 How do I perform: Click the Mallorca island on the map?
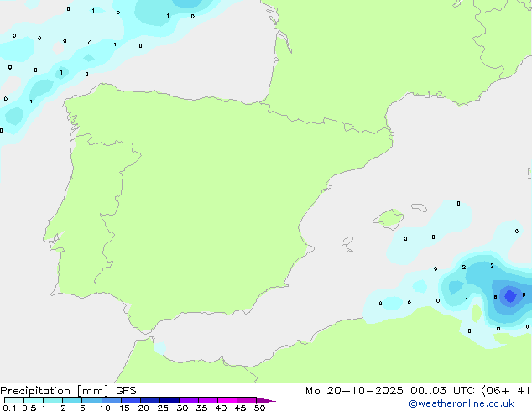(389, 219)
